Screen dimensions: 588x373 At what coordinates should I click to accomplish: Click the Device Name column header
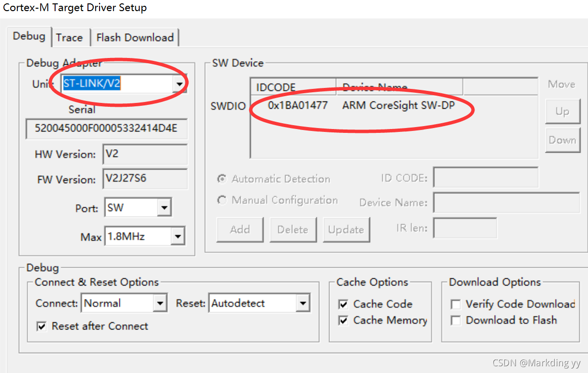coord(400,87)
